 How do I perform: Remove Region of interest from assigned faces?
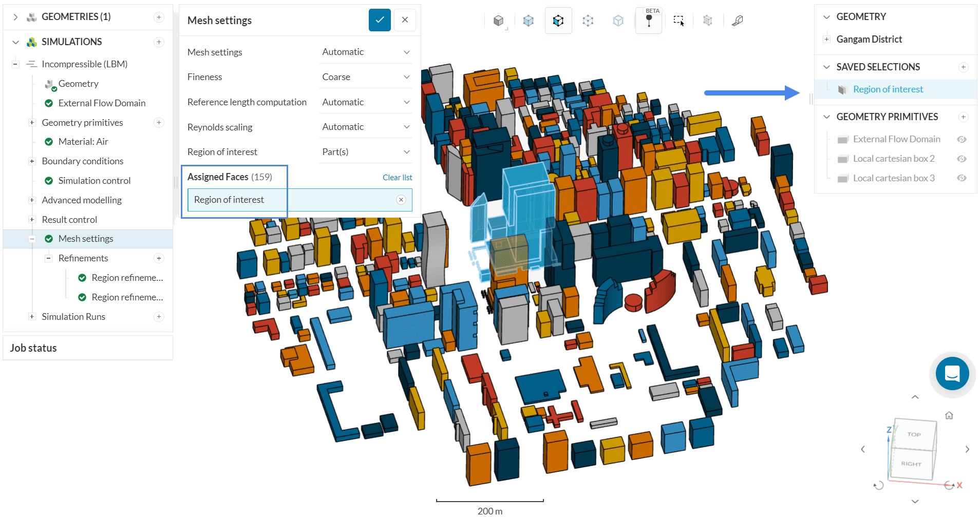(401, 200)
